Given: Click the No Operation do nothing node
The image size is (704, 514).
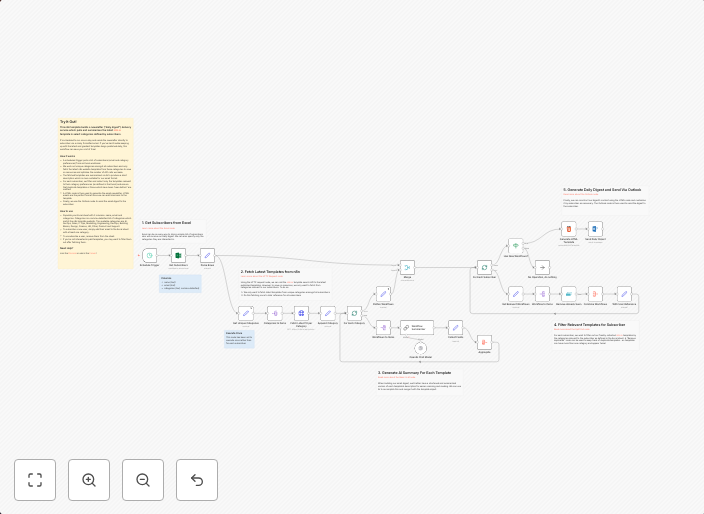Looking at the screenshot, I should pyautogui.click(x=542, y=267).
